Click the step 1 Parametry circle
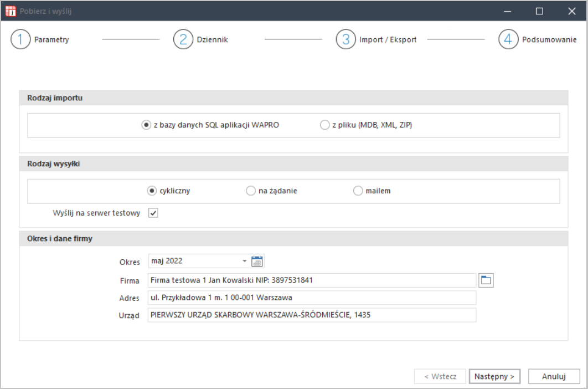This screenshot has width=588, height=389. click(20, 40)
